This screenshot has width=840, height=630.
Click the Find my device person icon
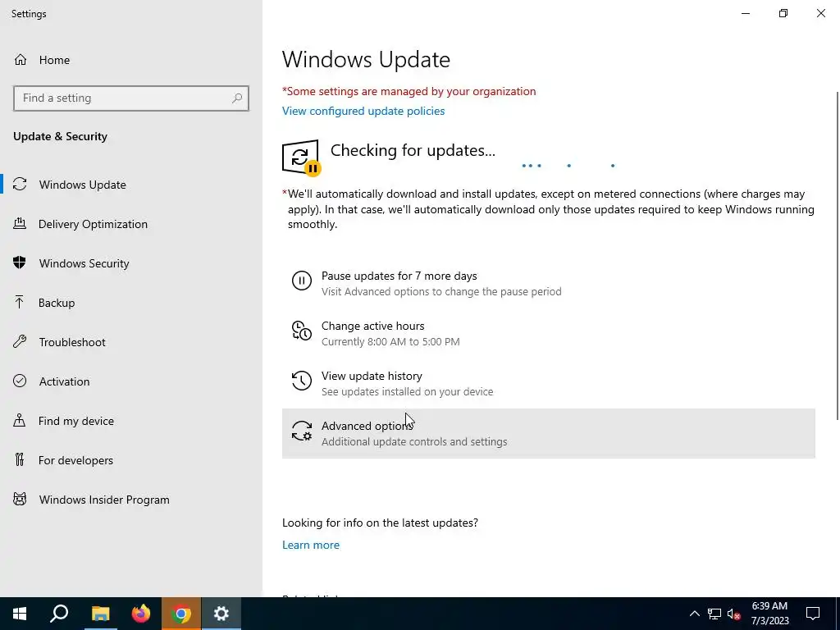(20, 420)
